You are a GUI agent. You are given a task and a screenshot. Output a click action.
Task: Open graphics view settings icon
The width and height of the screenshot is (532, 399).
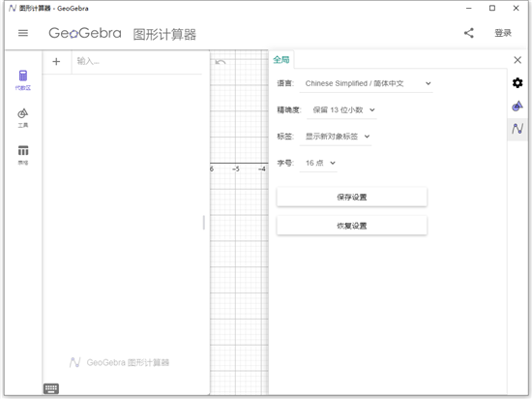pos(517,106)
